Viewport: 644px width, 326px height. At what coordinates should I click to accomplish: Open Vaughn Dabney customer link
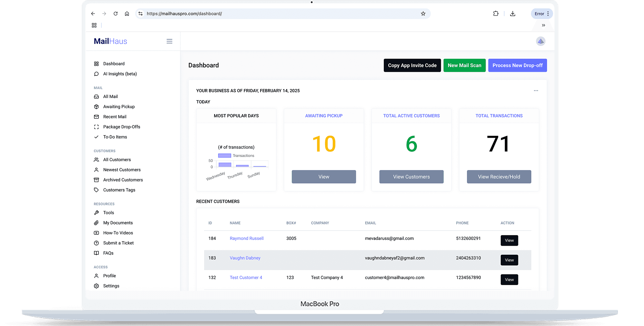[x=245, y=258]
